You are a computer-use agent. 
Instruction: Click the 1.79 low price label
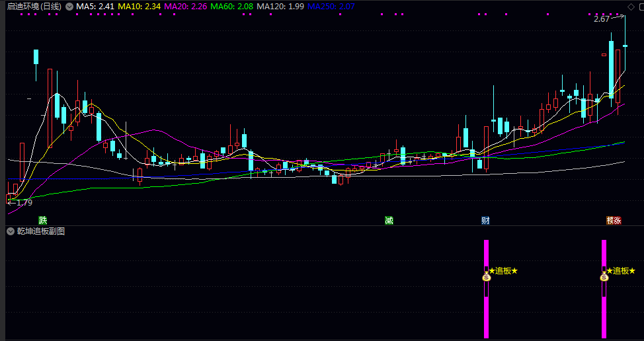(24, 202)
